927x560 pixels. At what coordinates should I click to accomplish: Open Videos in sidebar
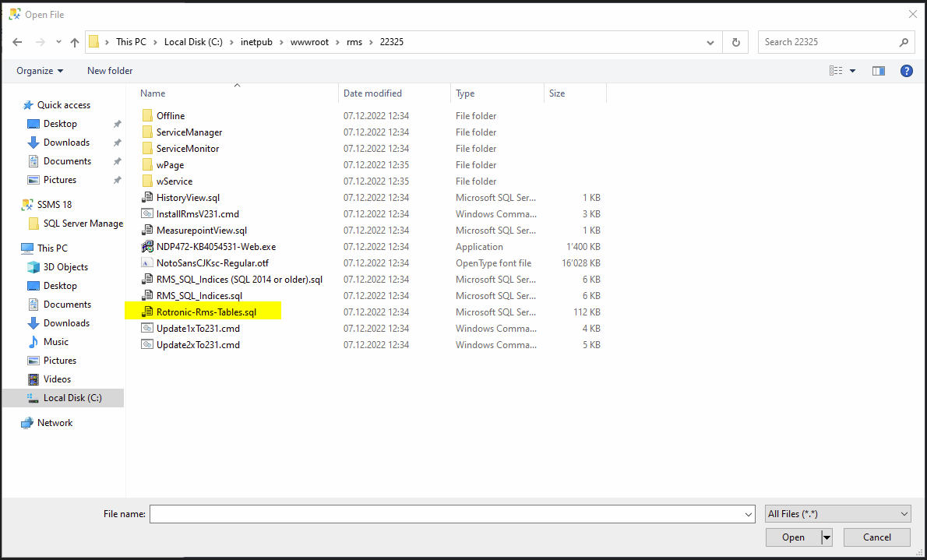tap(57, 379)
